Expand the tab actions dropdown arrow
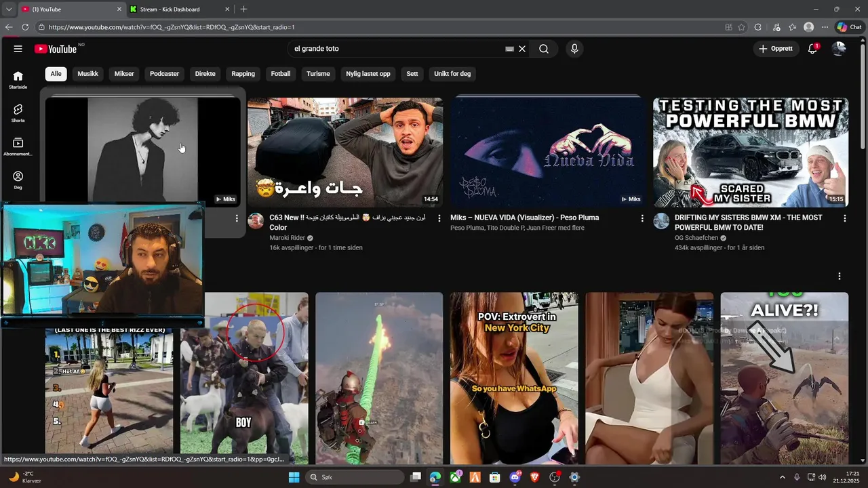Screen dimensions: 868x488 [x=8, y=9]
